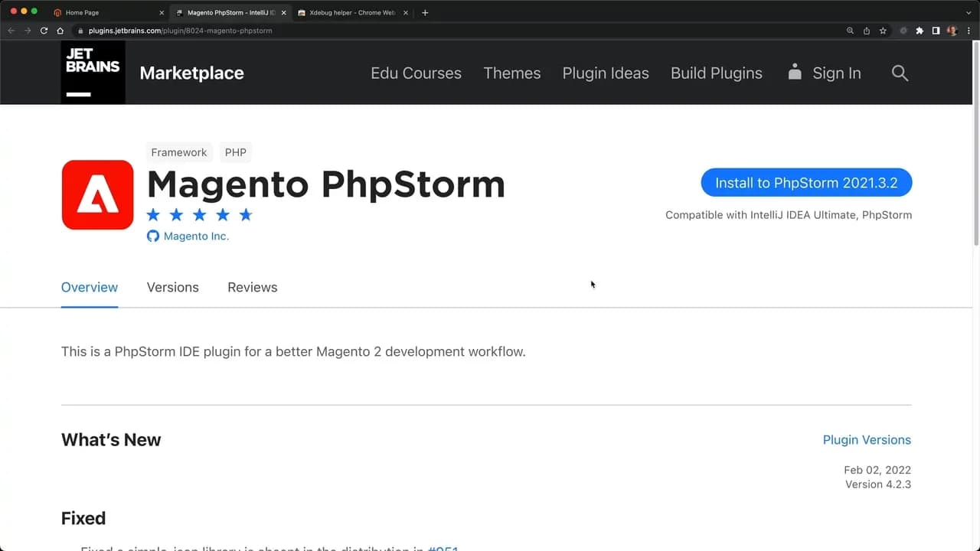This screenshot has width=980, height=551.
Task: Toggle the Chrome side panel icon
Action: pyautogui.click(x=936, y=31)
